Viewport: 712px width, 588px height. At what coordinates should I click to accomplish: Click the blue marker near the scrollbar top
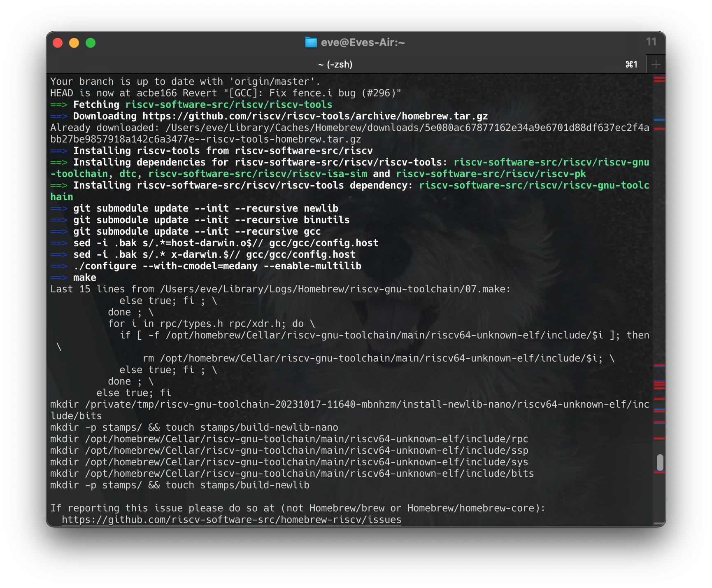pos(658,119)
